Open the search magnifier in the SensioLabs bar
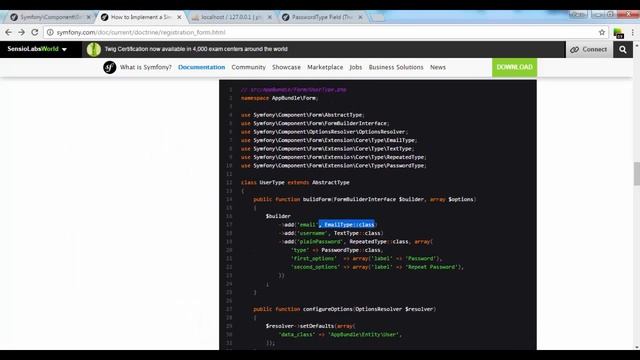 [622, 49]
